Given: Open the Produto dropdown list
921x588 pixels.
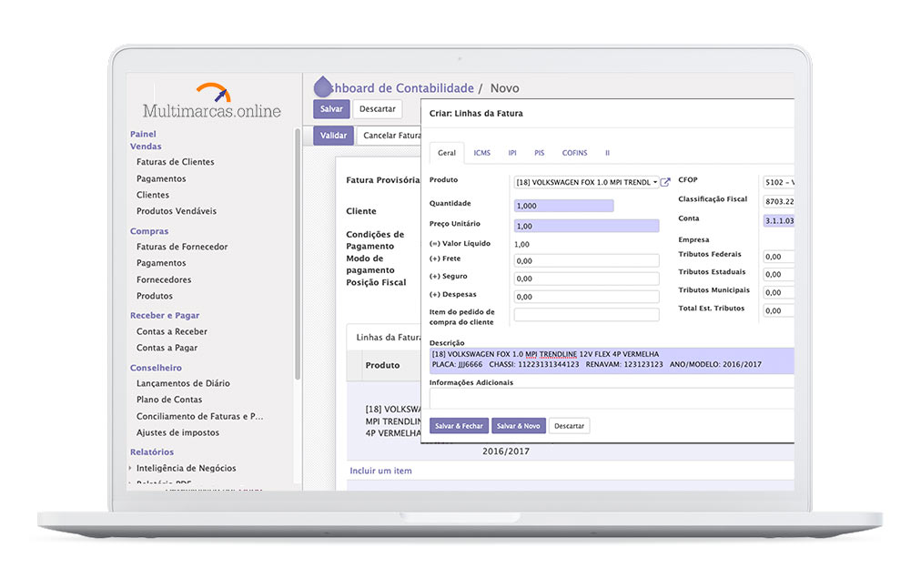Looking at the screenshot, I should 655,181.
